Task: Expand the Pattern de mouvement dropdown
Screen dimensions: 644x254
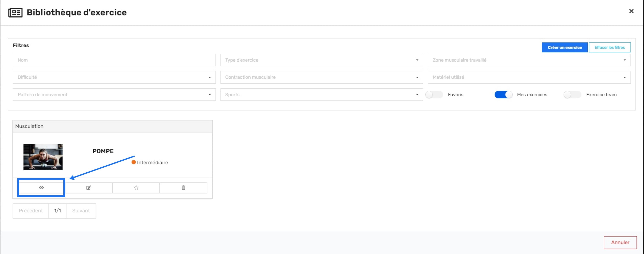Action: pyautogui.click(x=114, y=95)
